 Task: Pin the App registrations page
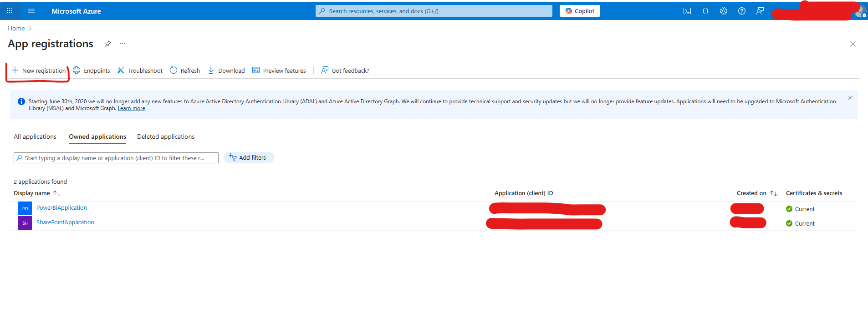click(x=108, y=44)
